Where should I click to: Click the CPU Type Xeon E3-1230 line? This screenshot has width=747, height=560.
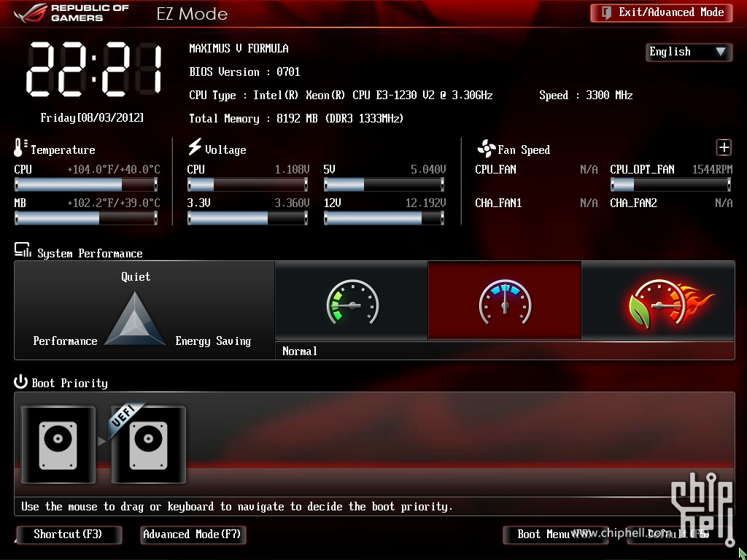341,96
